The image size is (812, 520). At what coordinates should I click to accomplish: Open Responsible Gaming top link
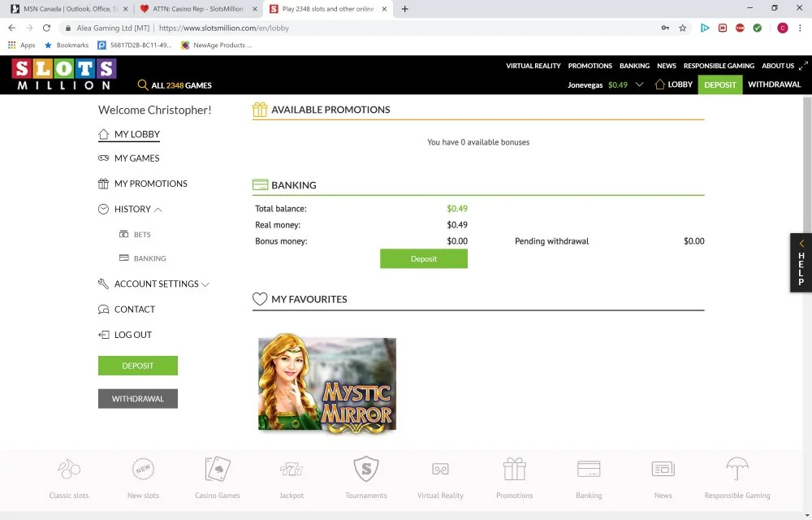pyautogui.click(x=719, y=66)
